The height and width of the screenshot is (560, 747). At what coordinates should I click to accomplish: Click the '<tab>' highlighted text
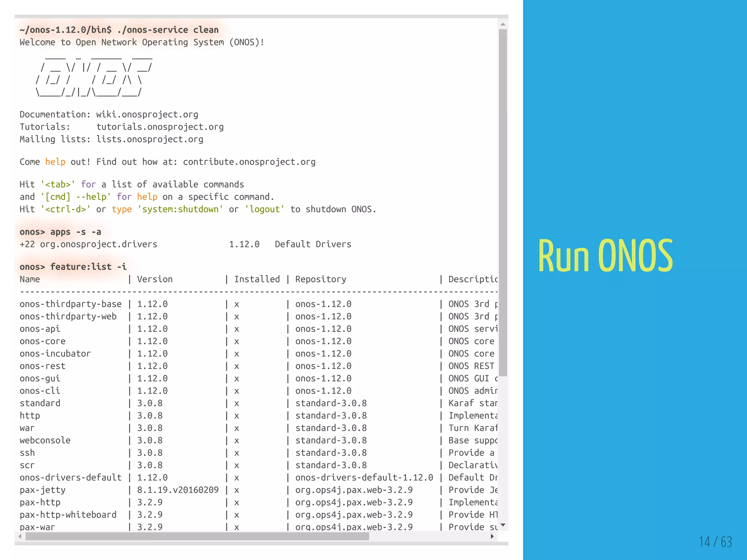(58, 184)
